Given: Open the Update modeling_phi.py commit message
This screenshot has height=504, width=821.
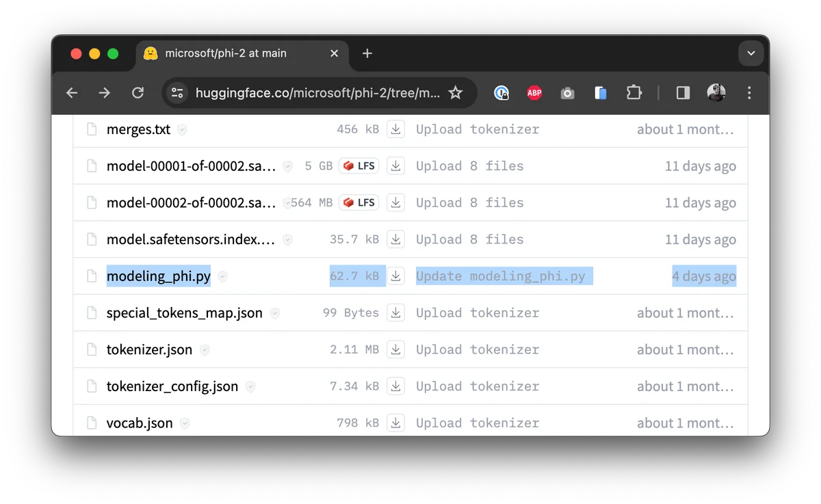Looking at the screenshot, I should click(501, 276).
